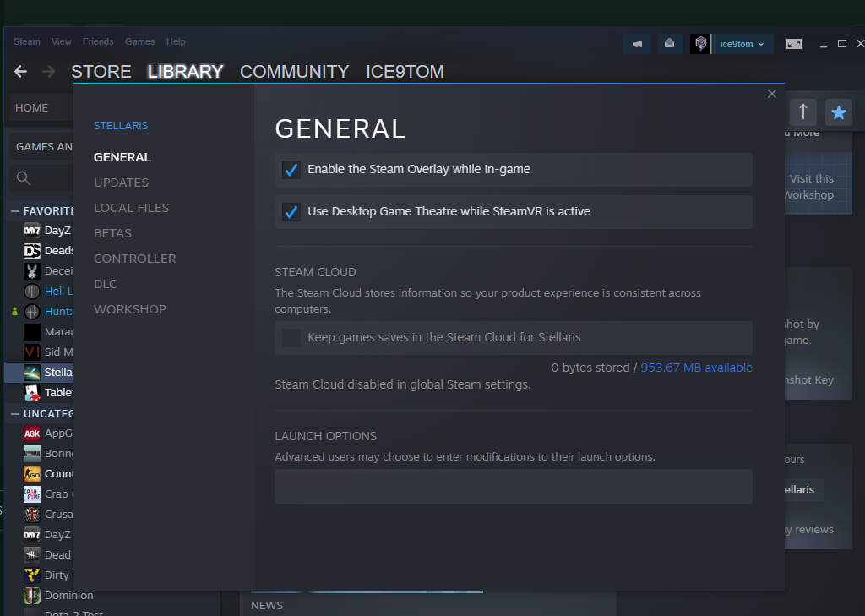865x616 pixels.
Task: Open the Help menu
Action: [x=176, y=41]
